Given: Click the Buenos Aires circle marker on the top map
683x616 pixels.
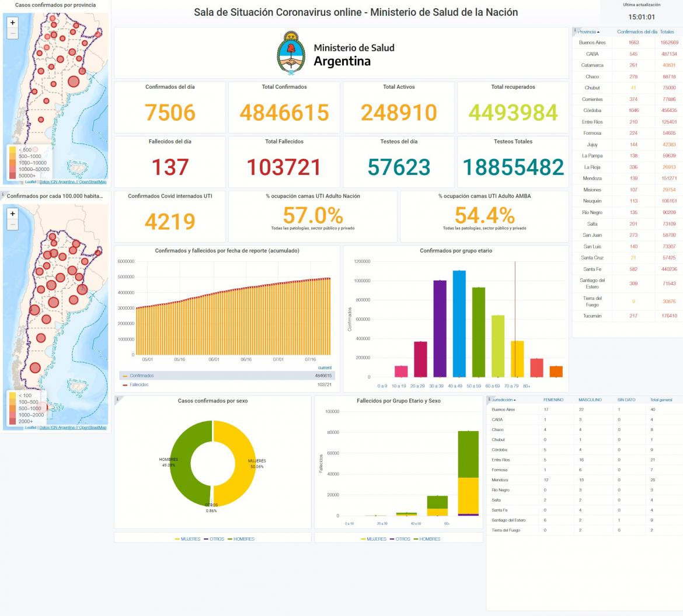Looking at the screenshot, I should point(74,82).
